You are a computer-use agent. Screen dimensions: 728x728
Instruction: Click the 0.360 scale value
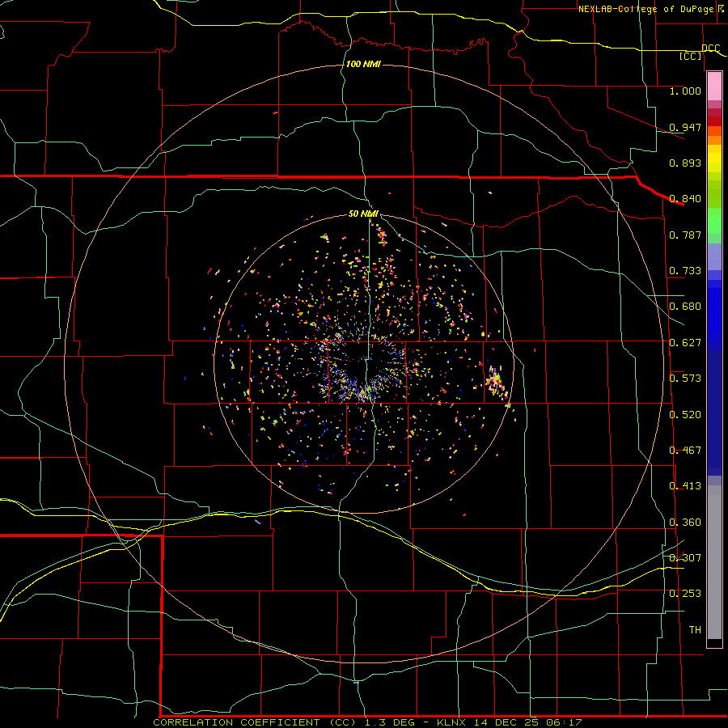pyautogui.click(x=685, y=523)
